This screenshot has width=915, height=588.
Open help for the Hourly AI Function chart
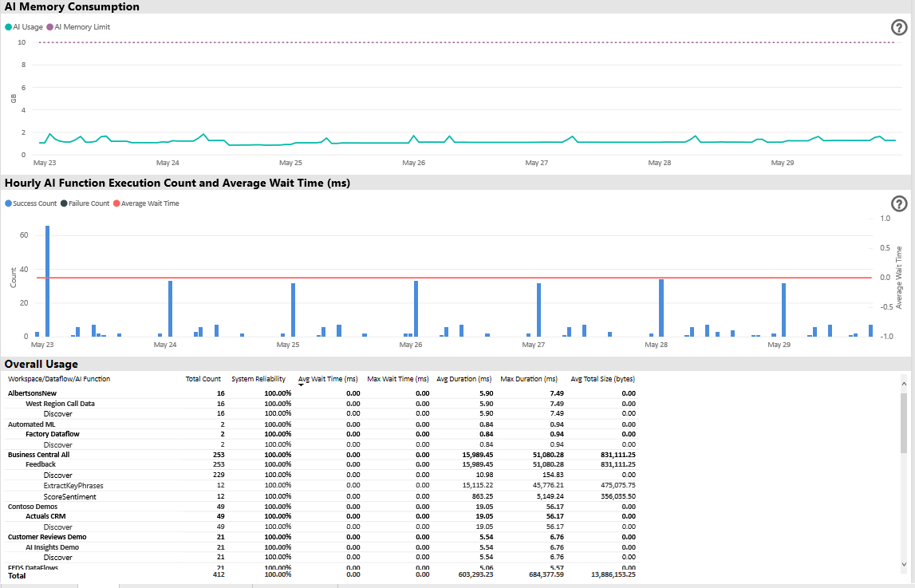[x=899, y=203]
